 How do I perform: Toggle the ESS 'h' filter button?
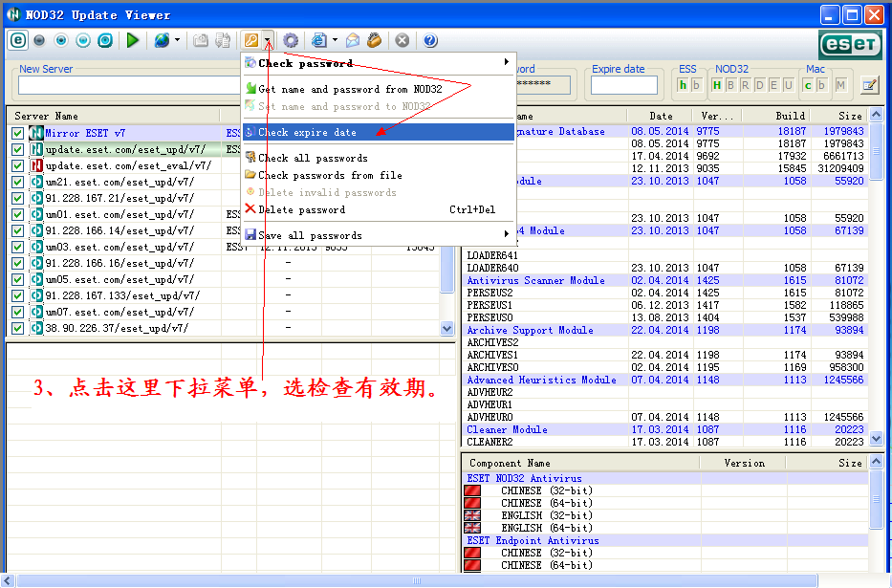tap(683, 85)
